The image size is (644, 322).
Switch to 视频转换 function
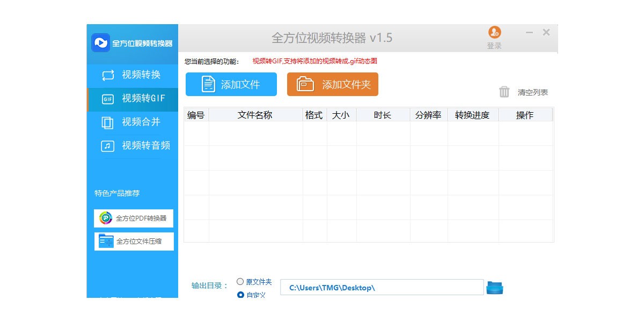coord(133,75)
